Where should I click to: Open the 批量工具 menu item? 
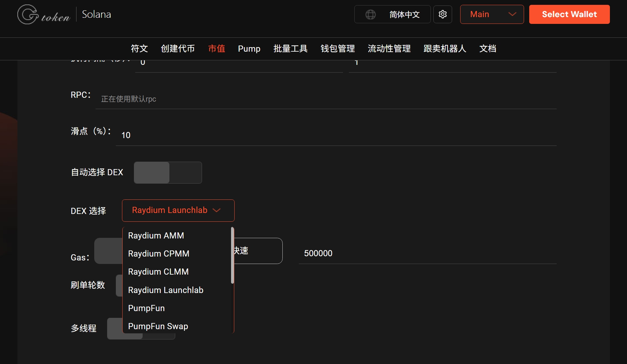click(290, 48)
